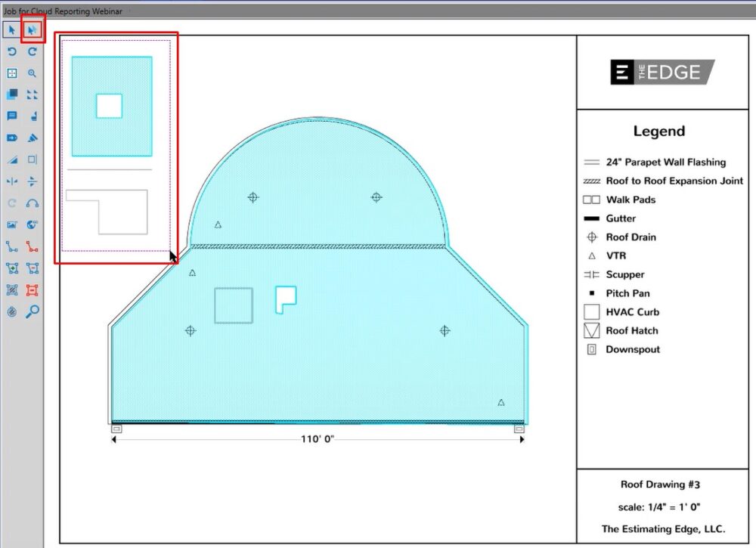
Task: Select the arc drawing tool icon
Action: tap(33, 203)
